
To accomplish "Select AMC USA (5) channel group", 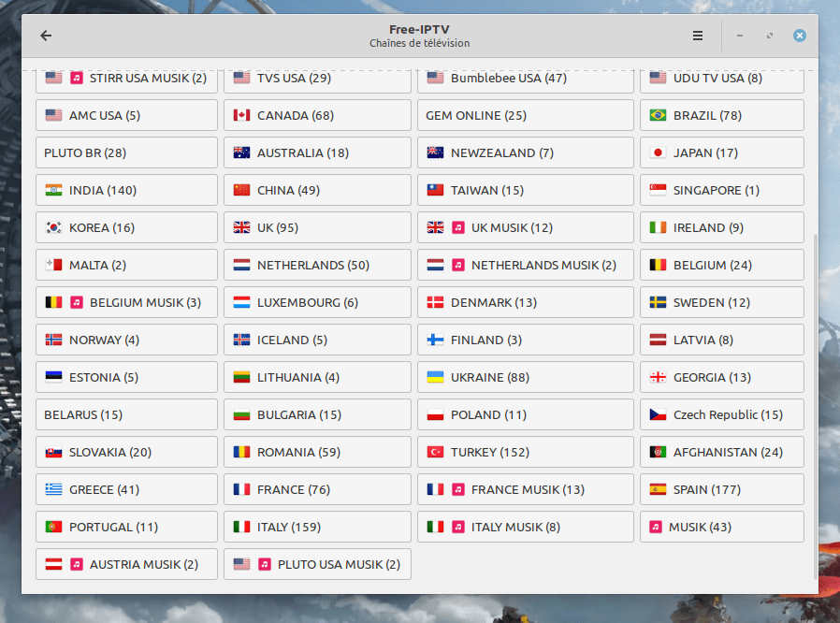I will tap(126, 115).
